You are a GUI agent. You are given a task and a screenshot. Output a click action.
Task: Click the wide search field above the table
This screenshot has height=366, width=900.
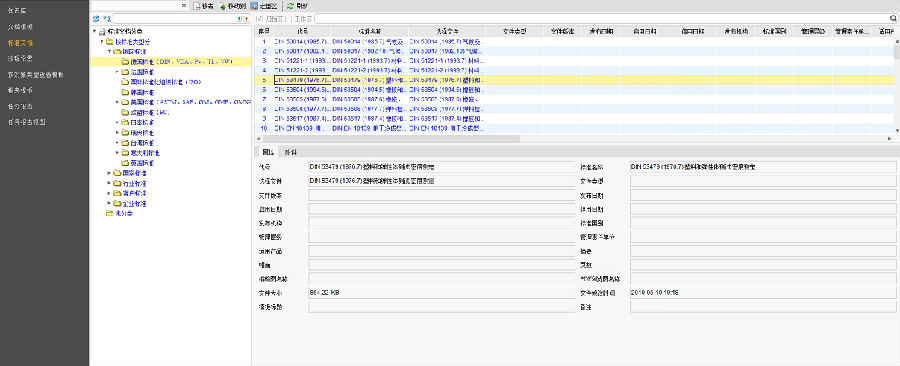coord(606,18)
